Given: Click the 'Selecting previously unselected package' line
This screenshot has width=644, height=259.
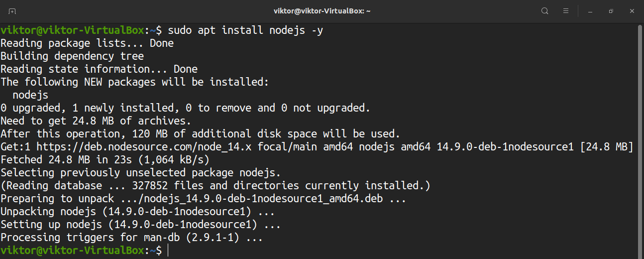Looking at the screenshot, I should click(141, 173).
